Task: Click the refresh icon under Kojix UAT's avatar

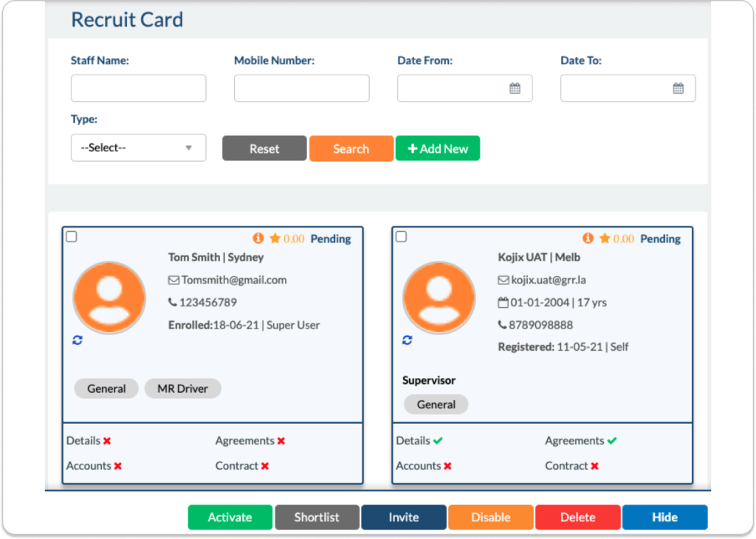Action: tap(407, 340)
